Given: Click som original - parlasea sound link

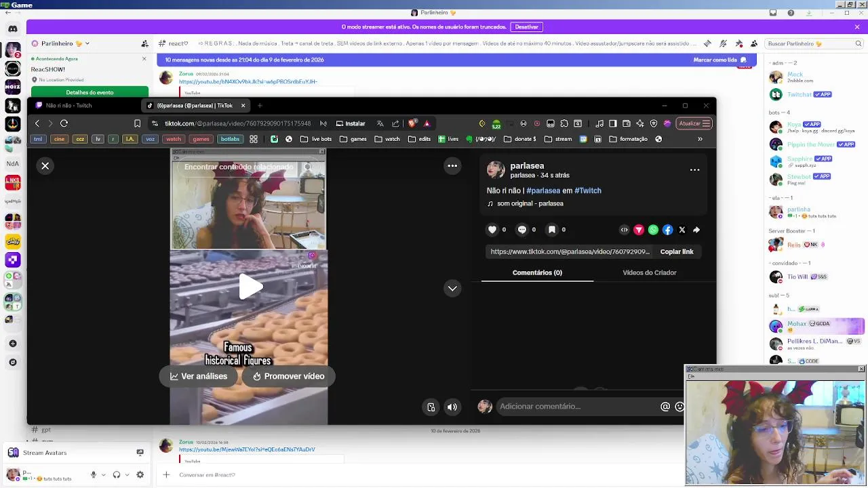Looking at the screenshot, I should 530,203.
